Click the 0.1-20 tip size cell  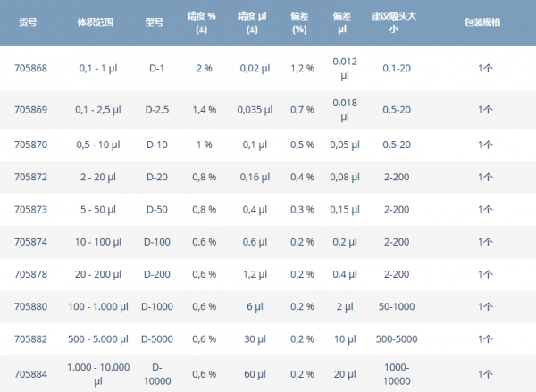(397, 69)
